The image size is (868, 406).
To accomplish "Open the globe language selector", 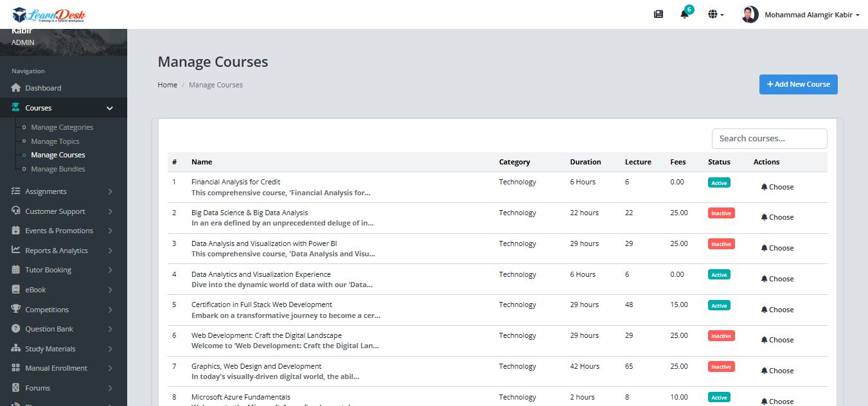I will 715,14.
